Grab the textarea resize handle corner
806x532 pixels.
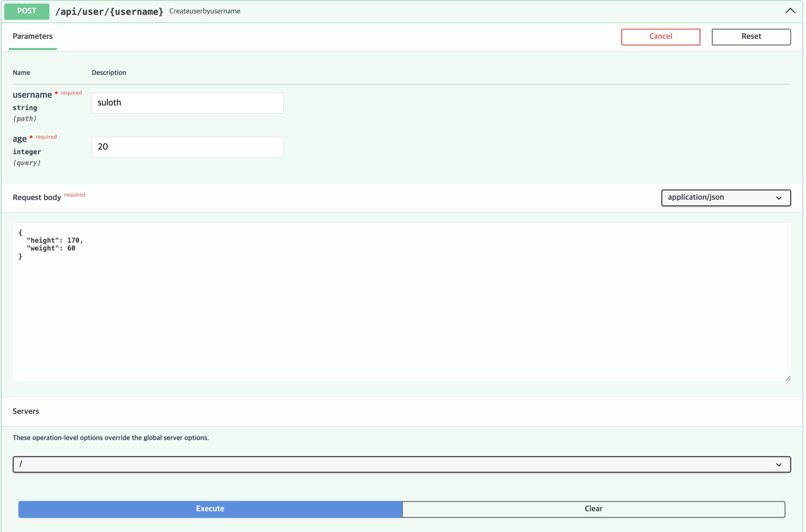tap(788, 378)
